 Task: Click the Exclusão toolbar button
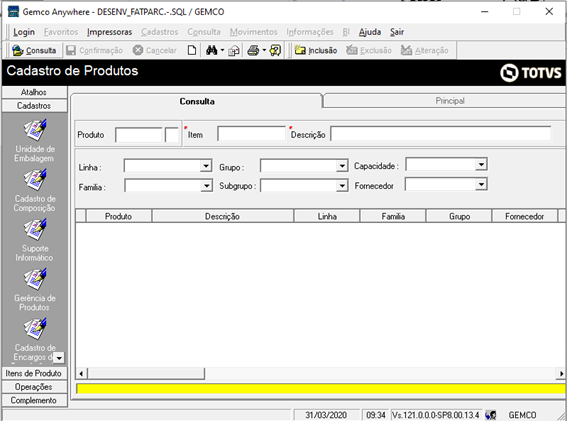(x=369, y=50)
